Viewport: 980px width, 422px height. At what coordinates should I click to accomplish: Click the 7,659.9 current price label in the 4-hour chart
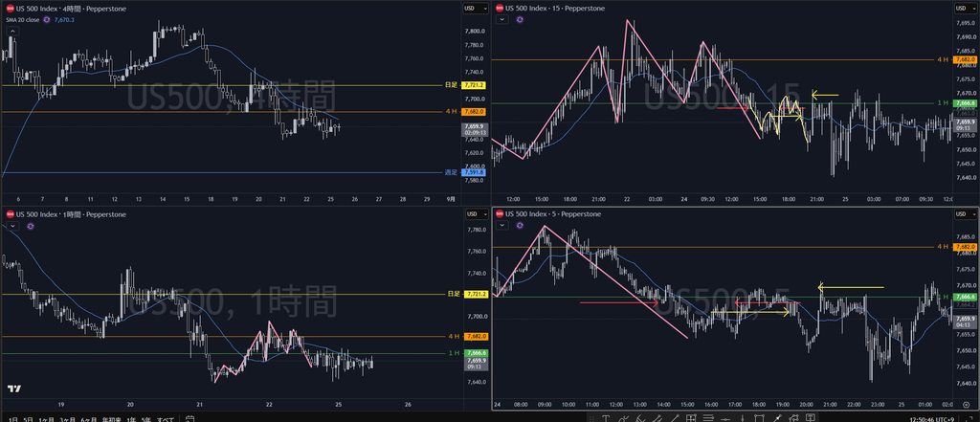(x=475, y=129)
